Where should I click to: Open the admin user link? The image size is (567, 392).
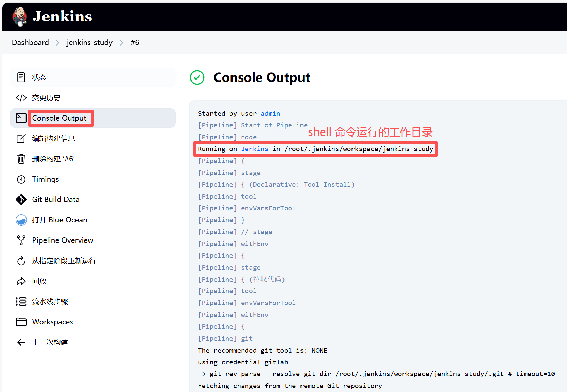pyautogui.click(x=271, y=113)
